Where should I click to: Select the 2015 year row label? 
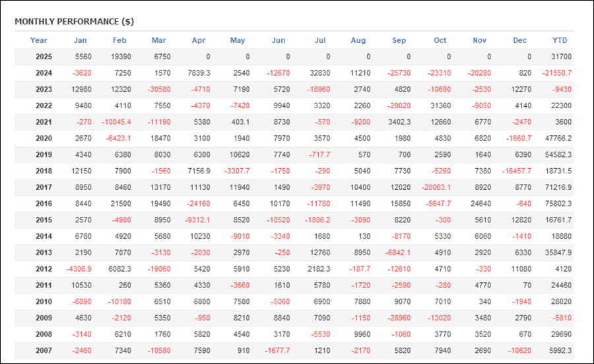tap(44, 220)
